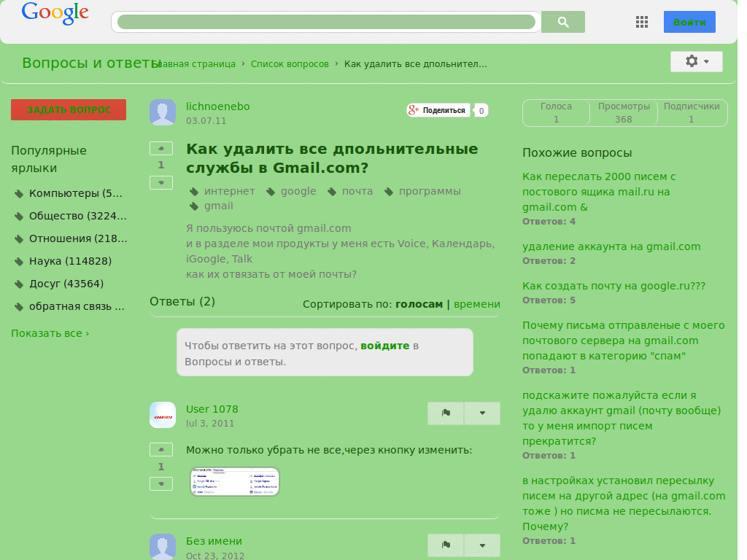This screenshot has width=747, height=560.
Task: Flag the answer by Без имени
Action: click(446, 545)
